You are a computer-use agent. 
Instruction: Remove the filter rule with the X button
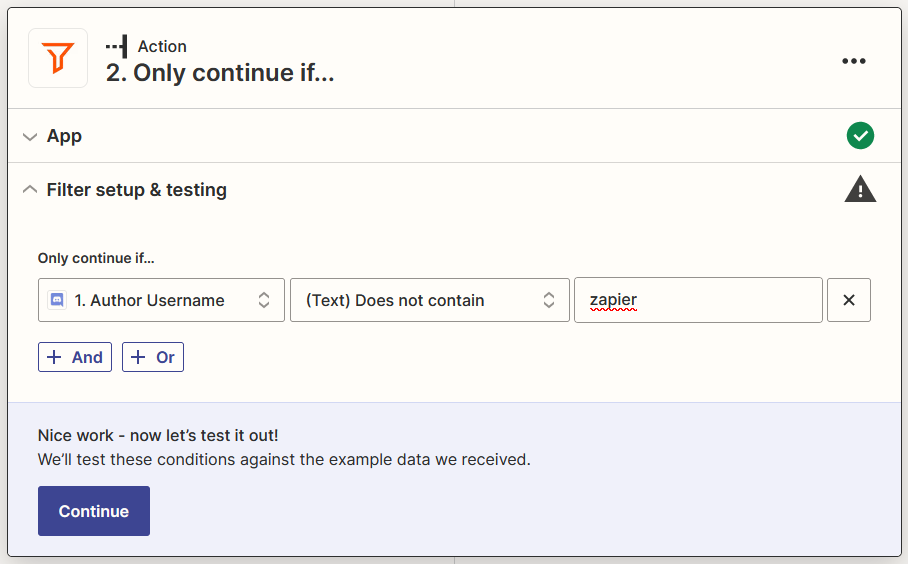(x=849, y=300)
